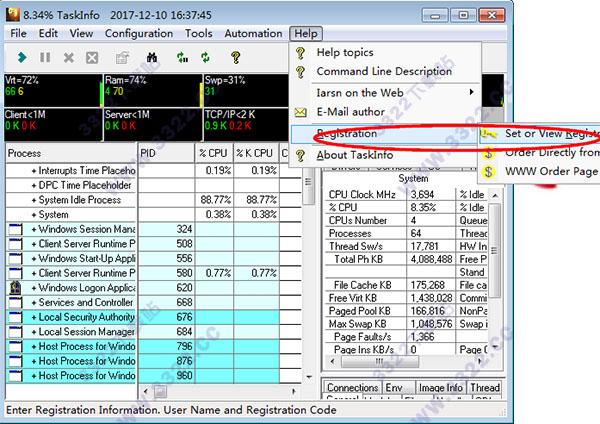Click the green play/resume arrow in toolbar
600x424 pixels.
tap(21, 58)
